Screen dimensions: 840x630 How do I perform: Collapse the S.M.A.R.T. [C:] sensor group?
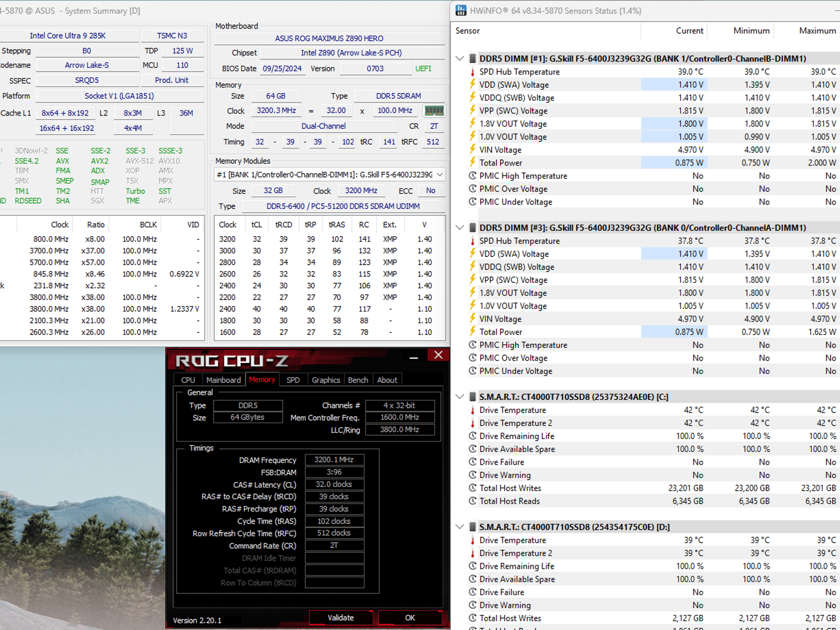pyautogui.click(x=460, y=397)
